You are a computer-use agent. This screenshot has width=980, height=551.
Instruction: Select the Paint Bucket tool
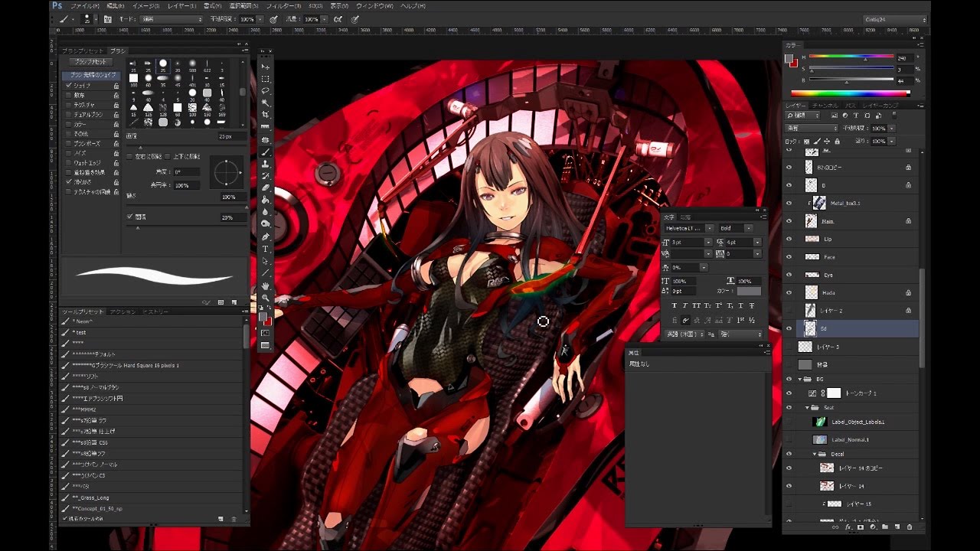[266, 200]
